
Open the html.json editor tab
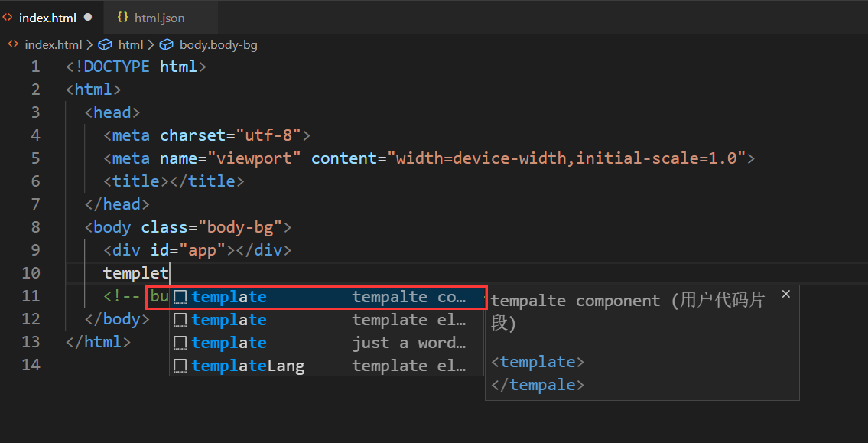pyautogui.click(x=161, y=17)
